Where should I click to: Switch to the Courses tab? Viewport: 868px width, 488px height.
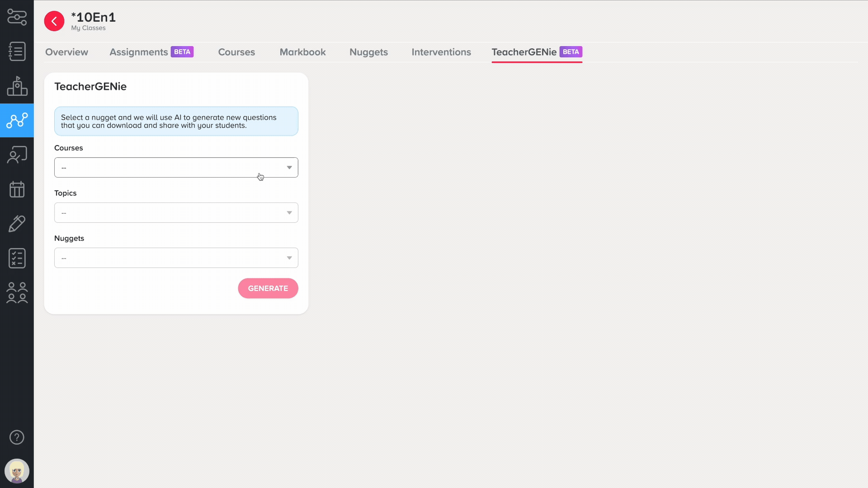coord(236,52)
